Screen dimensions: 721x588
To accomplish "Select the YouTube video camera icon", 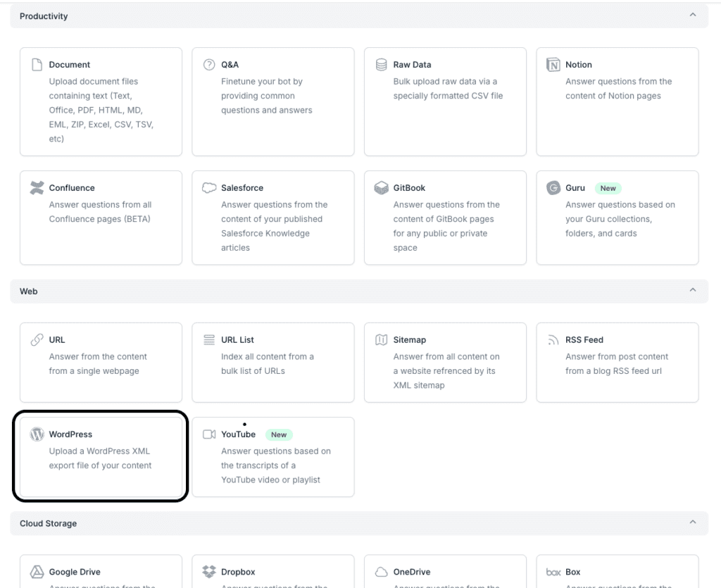I will (x=209, y=434).
